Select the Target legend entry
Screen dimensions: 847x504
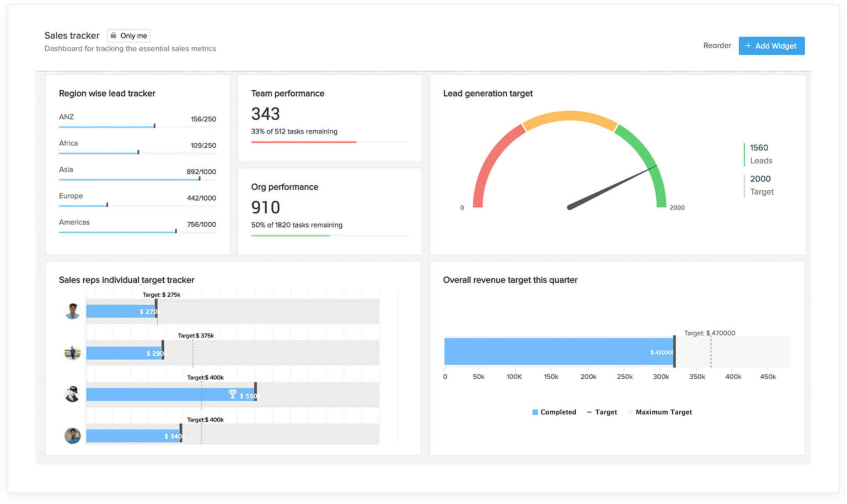[603, 412]
